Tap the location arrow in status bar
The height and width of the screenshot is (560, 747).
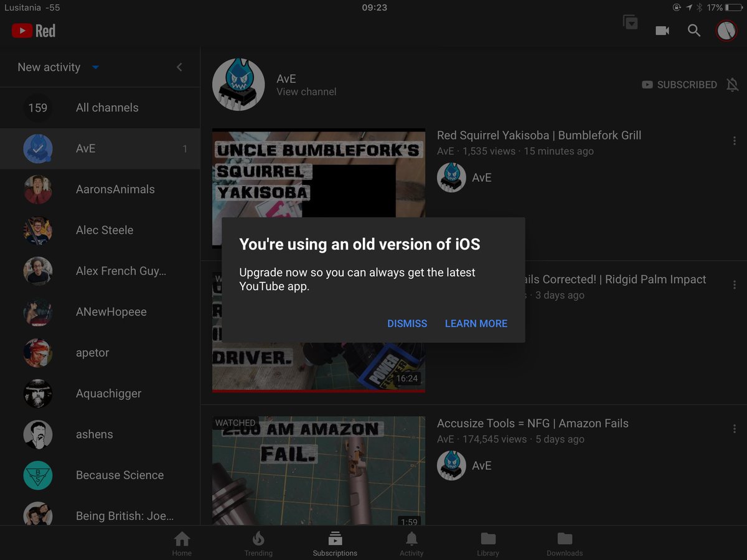(x=689, y=7)
